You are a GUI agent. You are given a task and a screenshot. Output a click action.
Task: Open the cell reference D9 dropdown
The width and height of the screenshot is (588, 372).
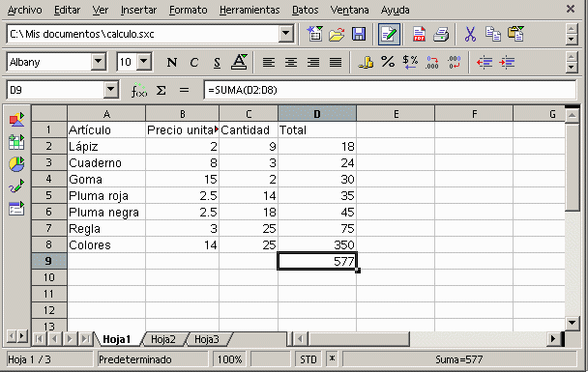click(111, 90)
